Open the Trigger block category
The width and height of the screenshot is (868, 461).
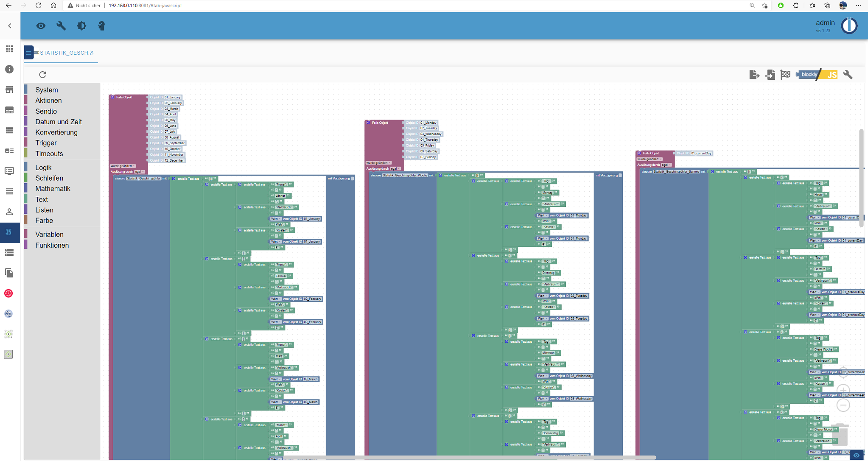[x=46, y=143]
